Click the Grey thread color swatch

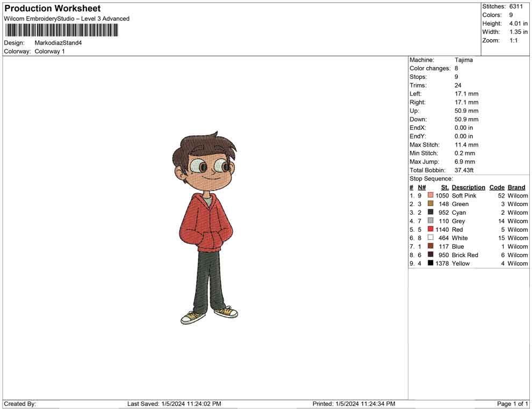(430, 221)
